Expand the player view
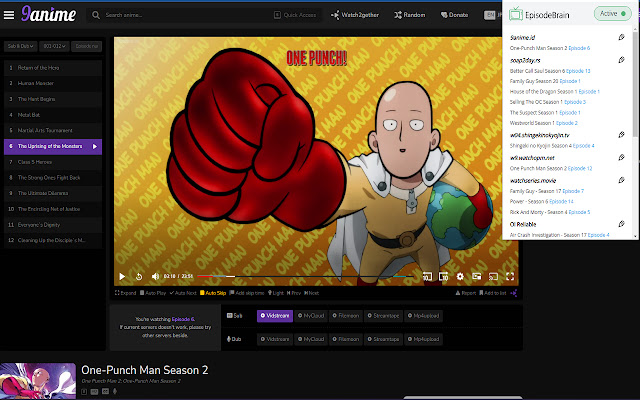 point(126,293)
